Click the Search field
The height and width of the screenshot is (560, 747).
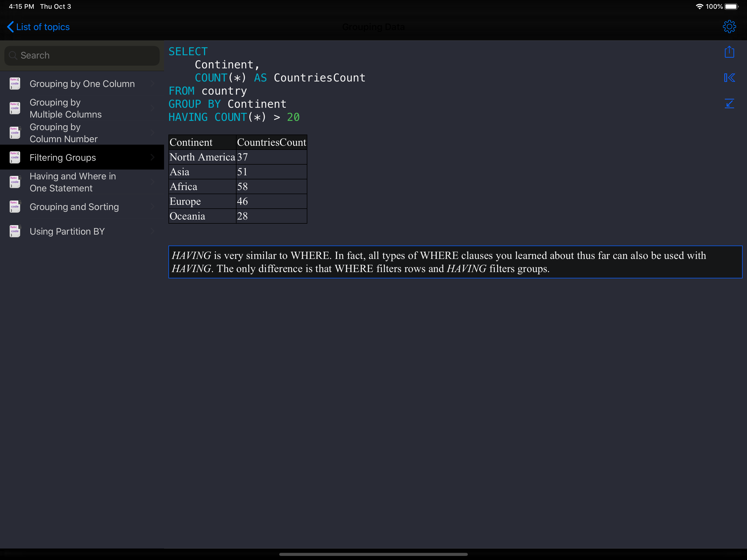(x=82, y=56)
